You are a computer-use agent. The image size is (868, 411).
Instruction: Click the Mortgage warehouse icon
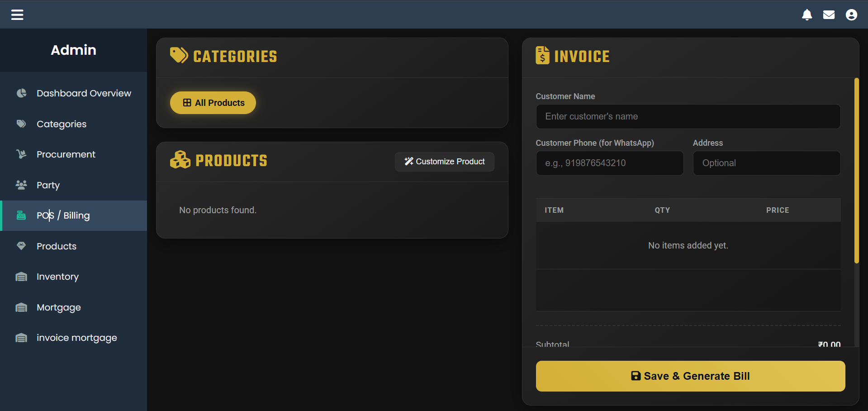tap(21, 307)
